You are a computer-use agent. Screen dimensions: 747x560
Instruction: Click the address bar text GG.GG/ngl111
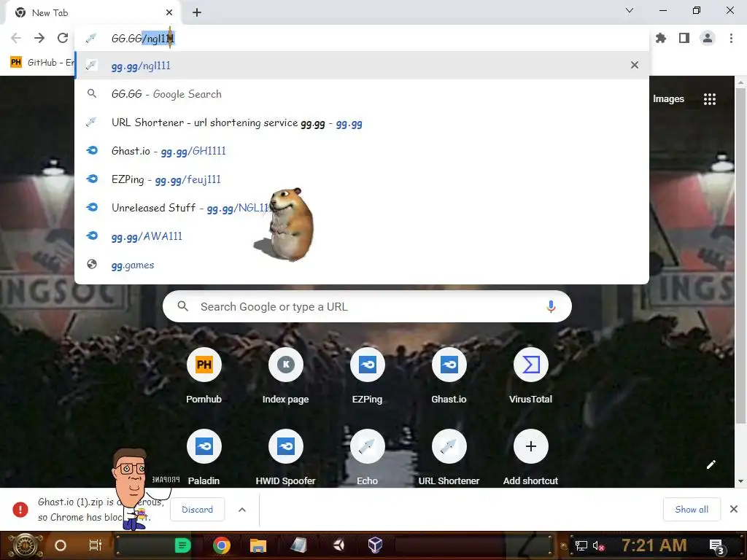[x=143, y=39]
